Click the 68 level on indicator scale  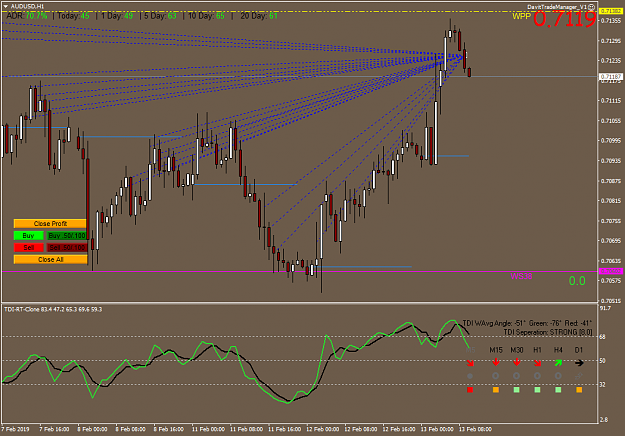[603, 337]
